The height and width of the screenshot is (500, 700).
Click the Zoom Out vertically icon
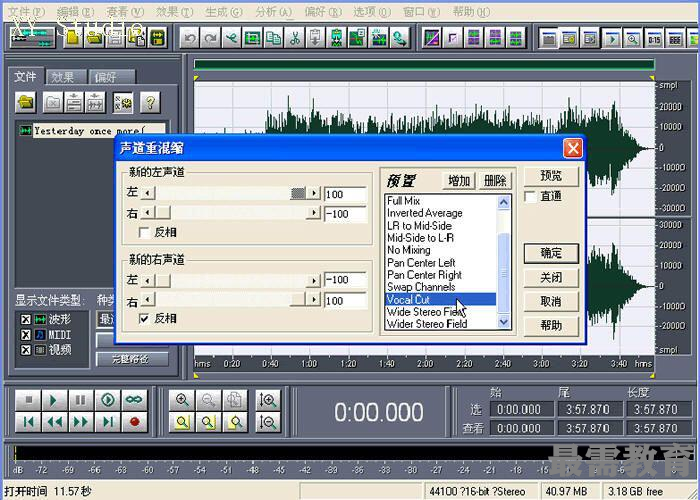pos(268,422)
